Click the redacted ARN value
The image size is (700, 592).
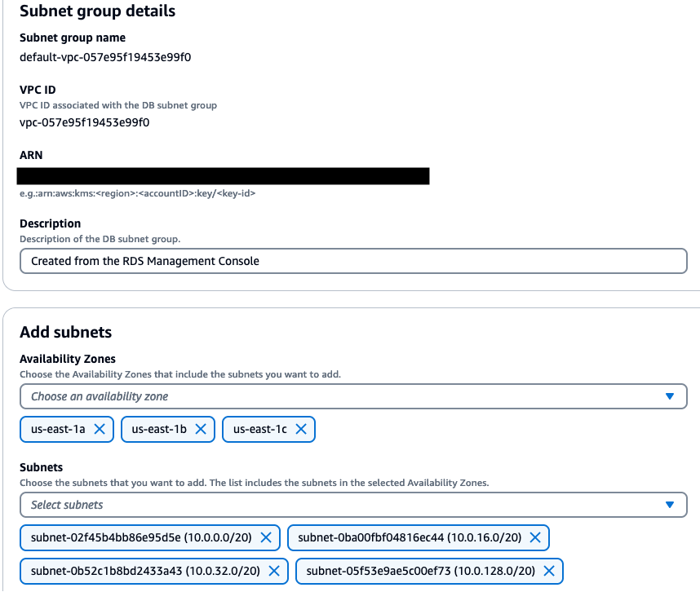coord(222,175)
